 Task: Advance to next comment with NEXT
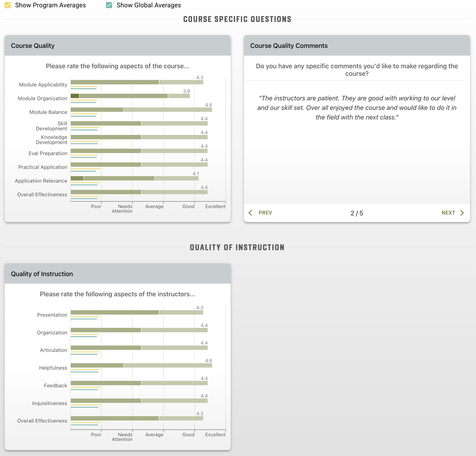448,213
